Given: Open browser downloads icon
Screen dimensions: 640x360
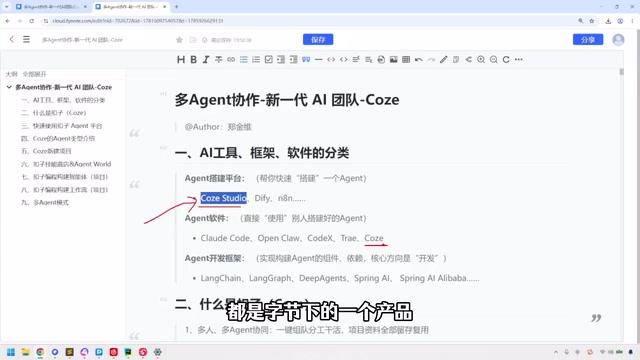Looking at the screenshot, I should [x=608, y=21].
